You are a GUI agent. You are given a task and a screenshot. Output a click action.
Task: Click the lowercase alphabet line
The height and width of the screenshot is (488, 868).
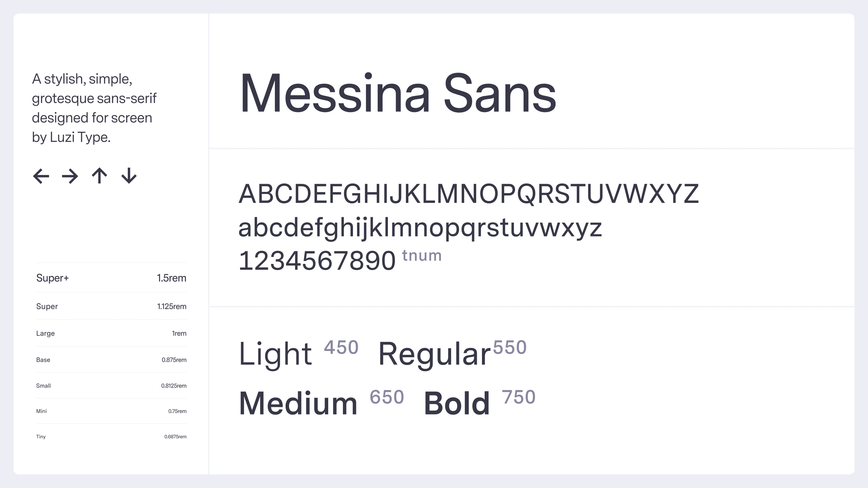[420, 228]
